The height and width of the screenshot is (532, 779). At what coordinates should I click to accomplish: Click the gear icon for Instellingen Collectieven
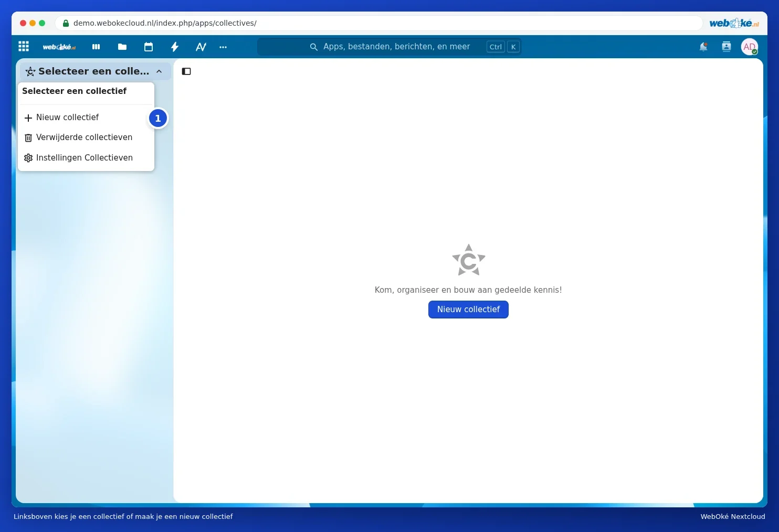(x=28, y=158)
